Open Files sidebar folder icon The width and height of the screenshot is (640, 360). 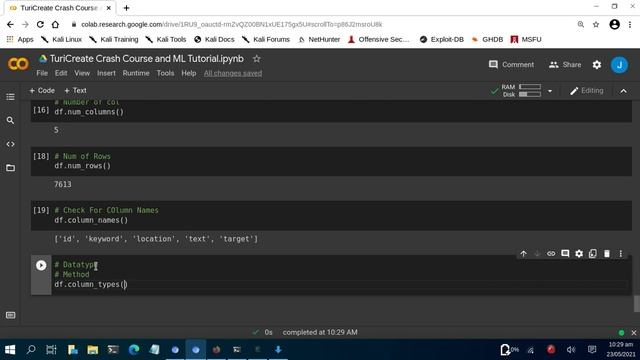tap(10, 168)
